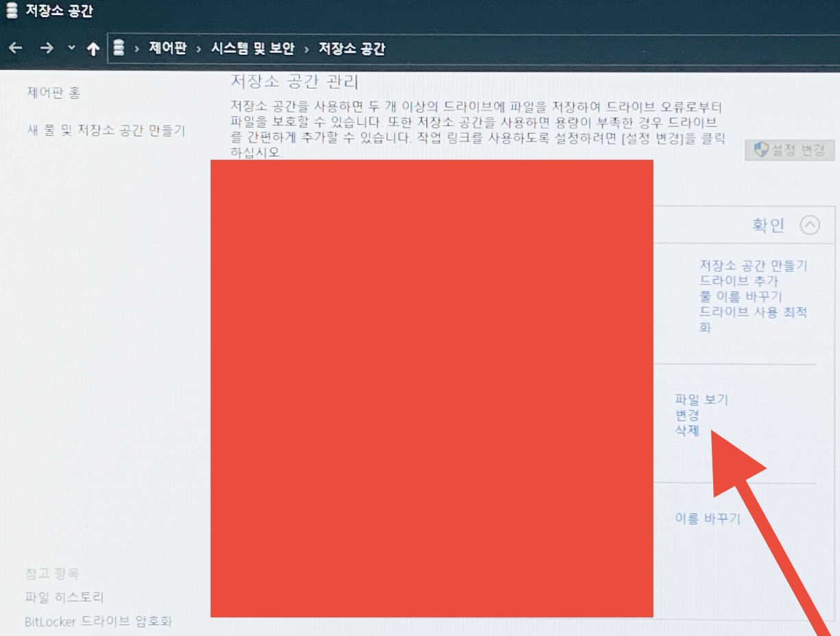Open the 파일 보기 link
This screenshot has width=840, height=636.
pyautogui.click(x=701, y=400)
